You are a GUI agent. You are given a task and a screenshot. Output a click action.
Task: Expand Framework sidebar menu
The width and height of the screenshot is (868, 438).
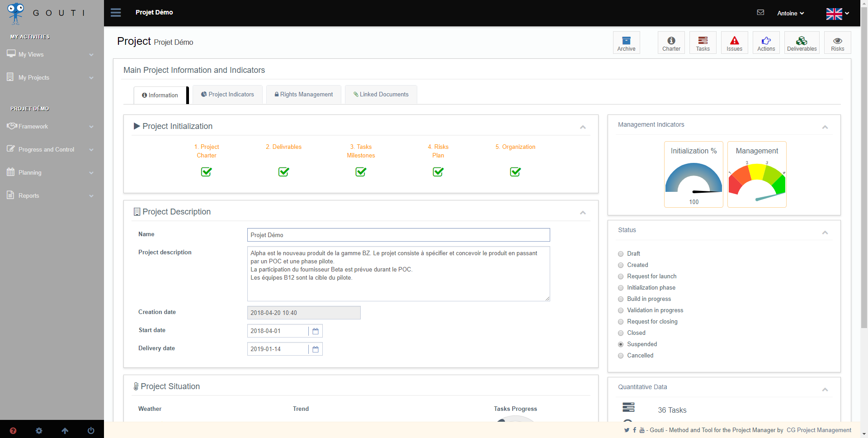click(x=52, y=126)
